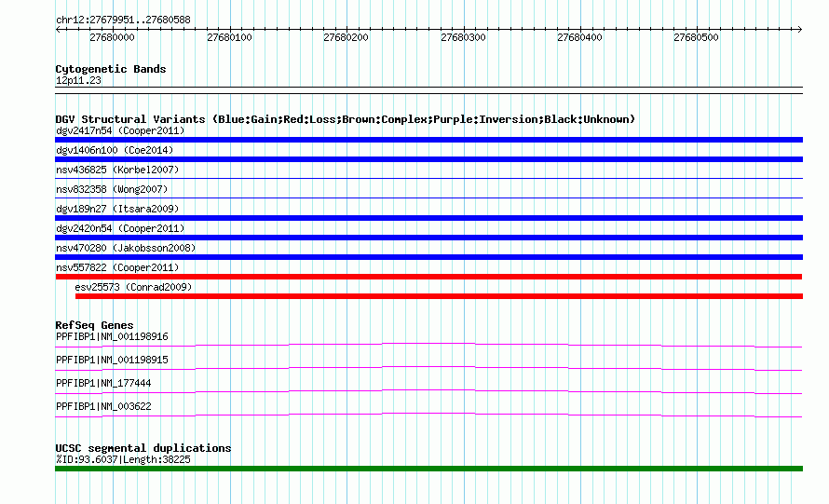The image size is (829, 504).
Task: Select the Cytogenetic Bands track title
Action: click(x=111, y=69)
